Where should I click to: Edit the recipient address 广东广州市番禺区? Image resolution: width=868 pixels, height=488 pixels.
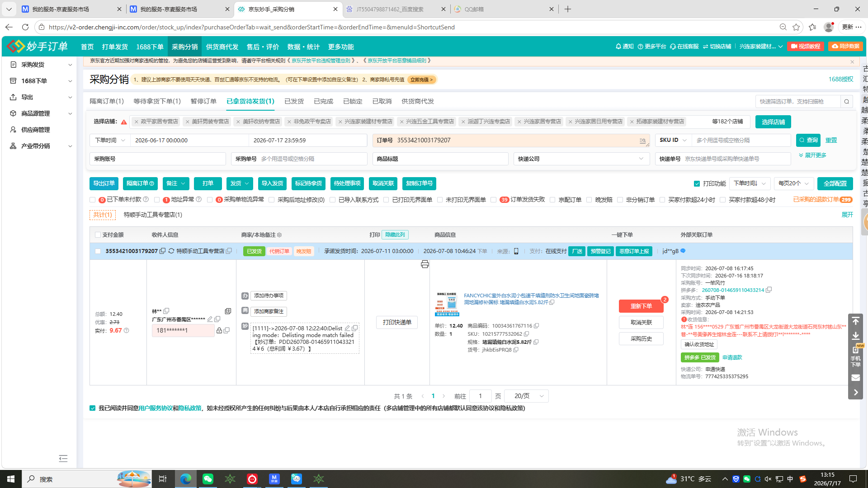click(x=210, y=319)
